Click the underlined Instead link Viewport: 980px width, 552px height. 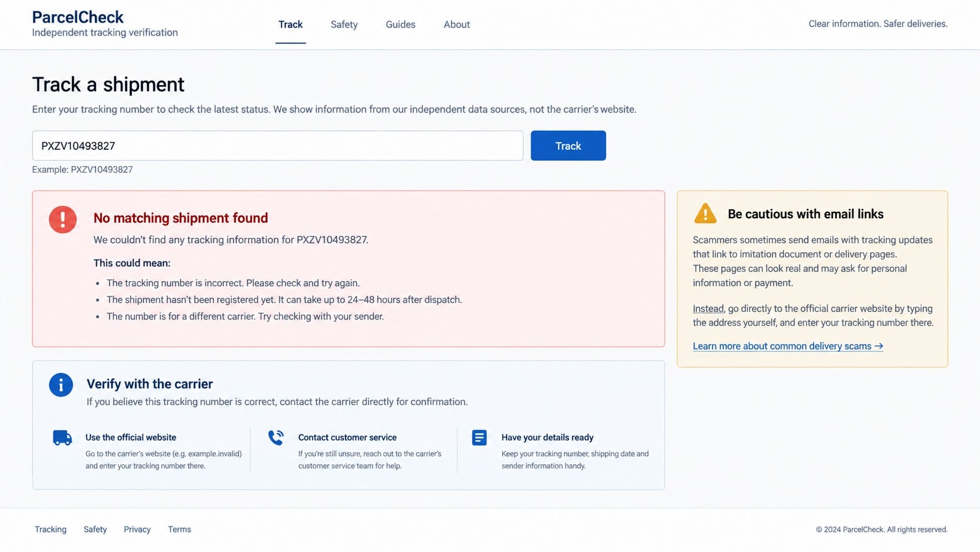(x=708, y=309)
